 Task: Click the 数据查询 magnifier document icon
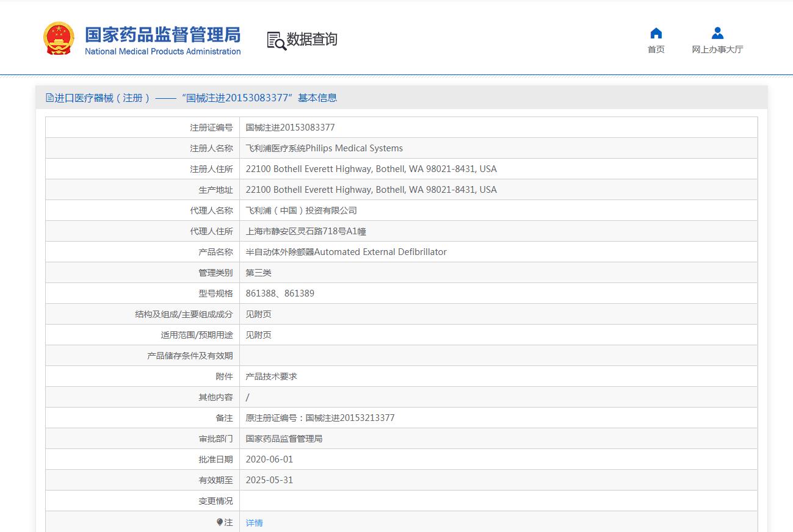[277, 40]
